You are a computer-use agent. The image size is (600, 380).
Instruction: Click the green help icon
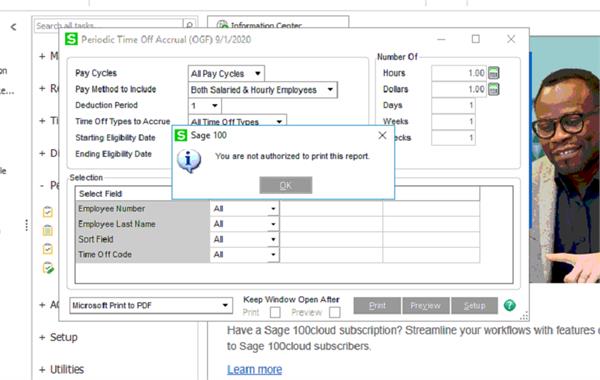pos(509,305)
